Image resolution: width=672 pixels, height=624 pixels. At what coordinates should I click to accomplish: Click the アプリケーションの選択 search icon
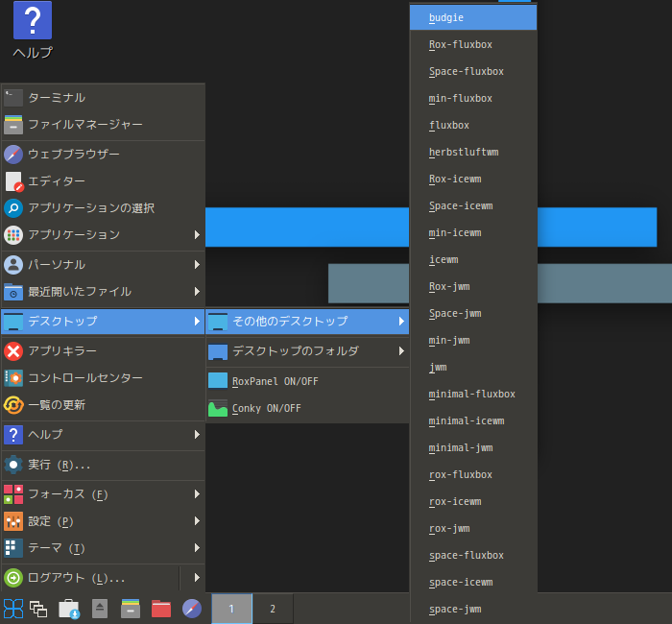click(13, 208)
